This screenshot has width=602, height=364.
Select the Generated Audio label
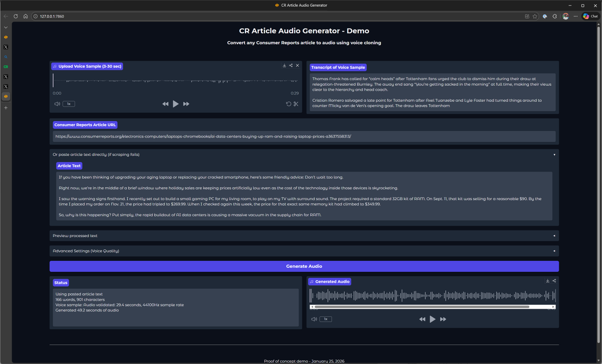pyautogui.click(x=330, y=282)
